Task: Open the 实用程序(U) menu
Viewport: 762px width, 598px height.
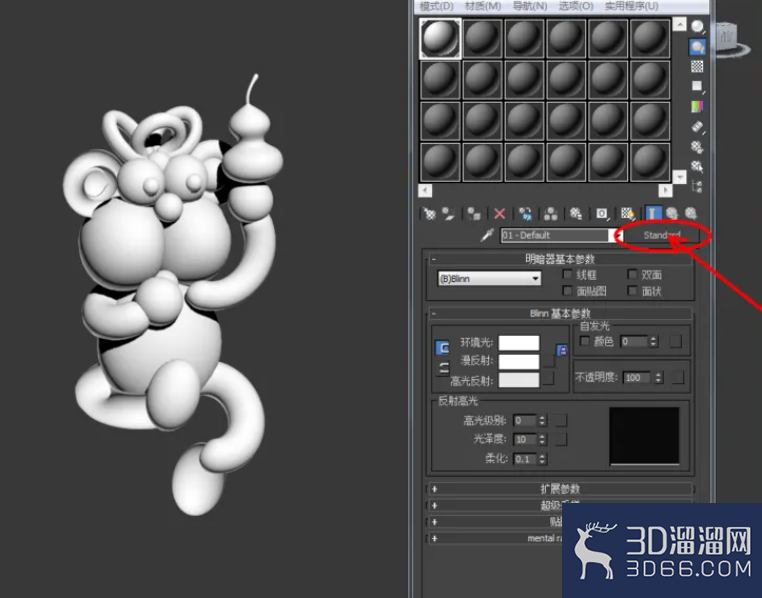Action: 631,6
